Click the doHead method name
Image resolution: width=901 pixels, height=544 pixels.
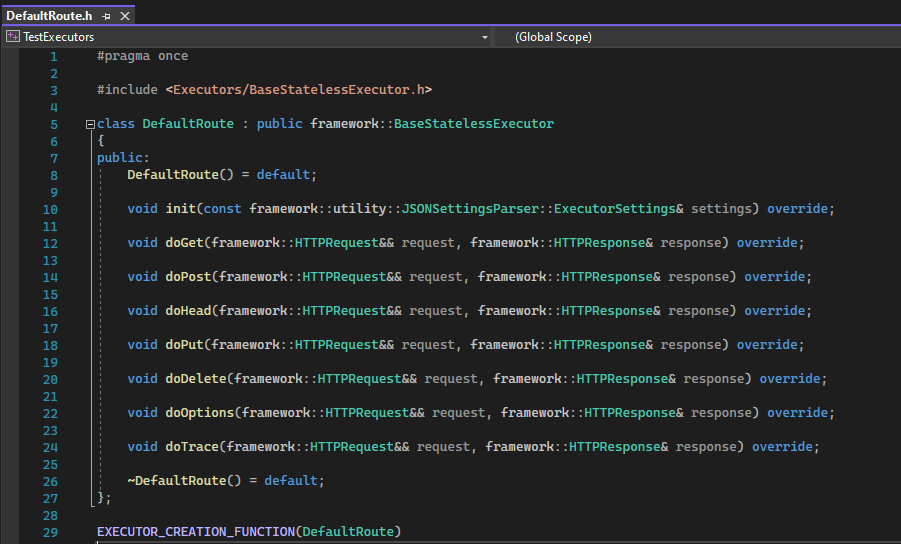188,310
